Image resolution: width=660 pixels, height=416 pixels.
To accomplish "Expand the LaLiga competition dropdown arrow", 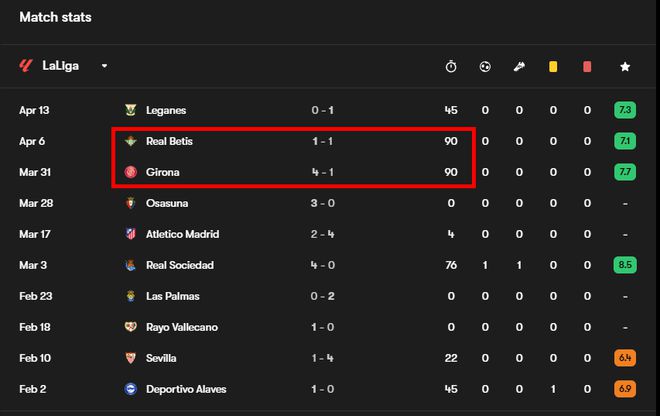I will pos(104,67).
